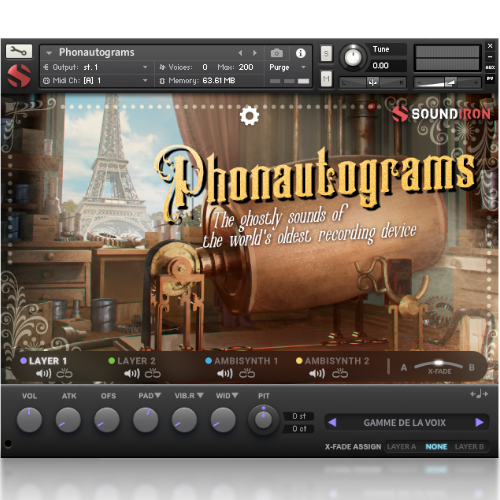Click the PAD knob
Image resolution: width=500 pixels, height=500 pixels.
click(x=146, y=419)
